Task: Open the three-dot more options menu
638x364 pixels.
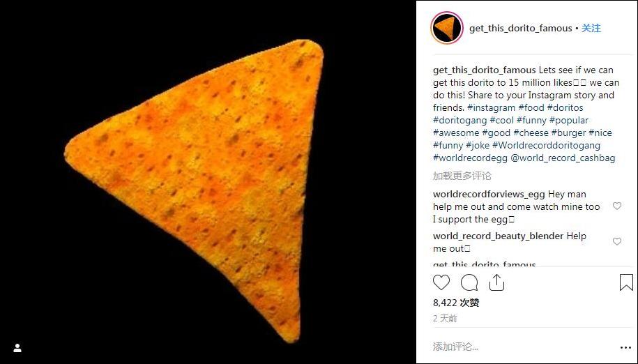Action: pyautogui.click(x=625, y=347)
